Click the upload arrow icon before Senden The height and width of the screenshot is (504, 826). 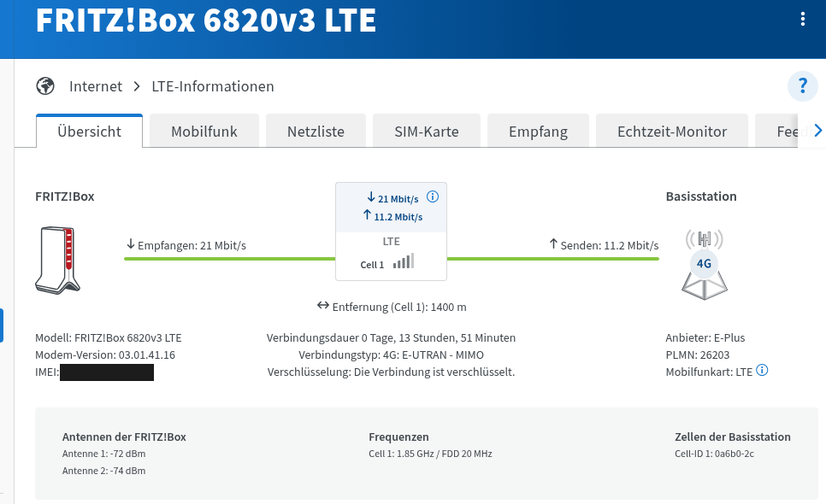pyautogui.click(x=553, y=244)
